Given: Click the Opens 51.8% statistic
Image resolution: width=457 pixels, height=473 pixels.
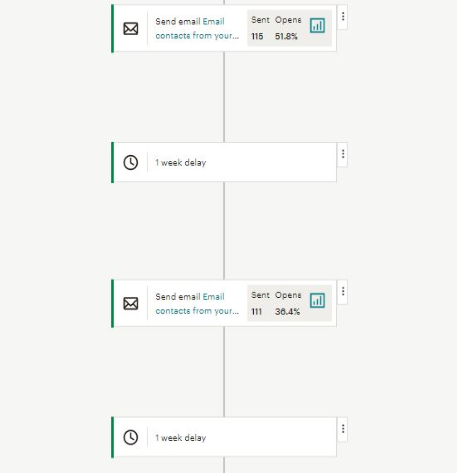Looking at the screenshot, I should (288, 28).
